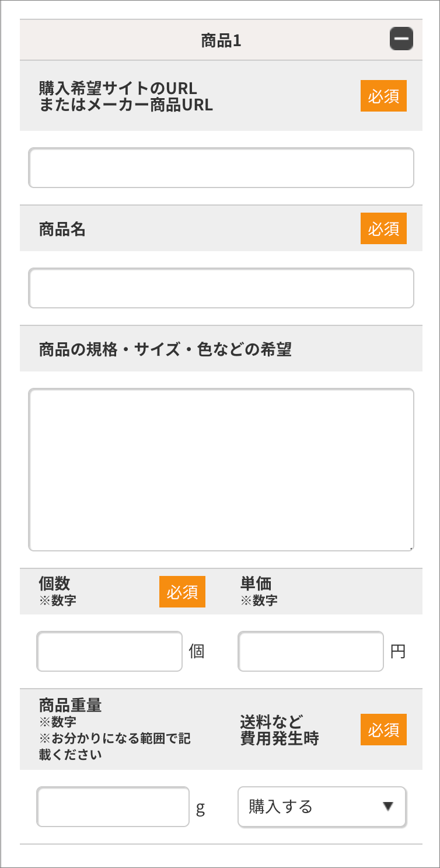Click the 必須 badge next to 商品名
The height and width of the screenshot is (868, 440).
[x=383, y=228]
